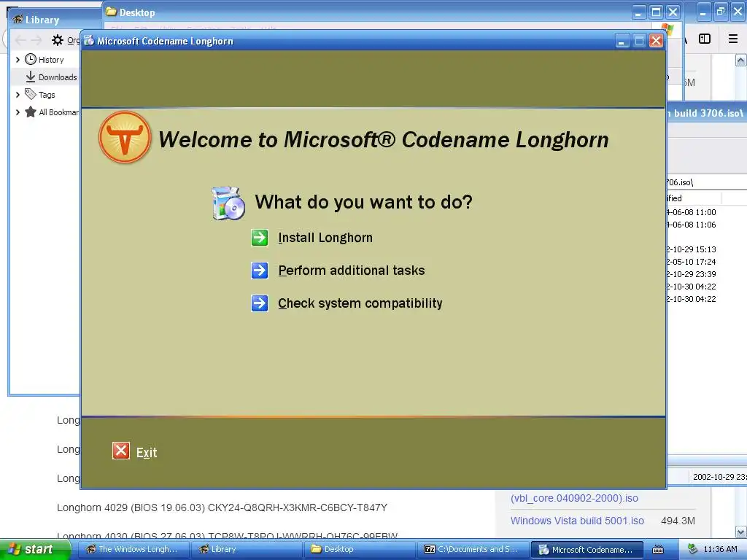Image resolution: width=747 pixels, height=560 pixels.
Task: Minimize the Microsoft Codename Longhorn window
Action: [622, 41]
